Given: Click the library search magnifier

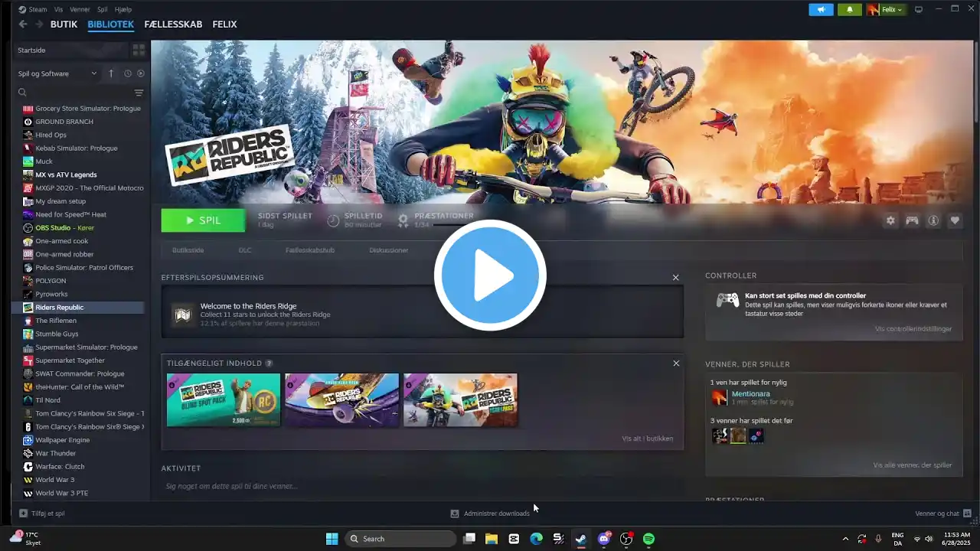Looking at the screenshot, I should pos(22,93).
